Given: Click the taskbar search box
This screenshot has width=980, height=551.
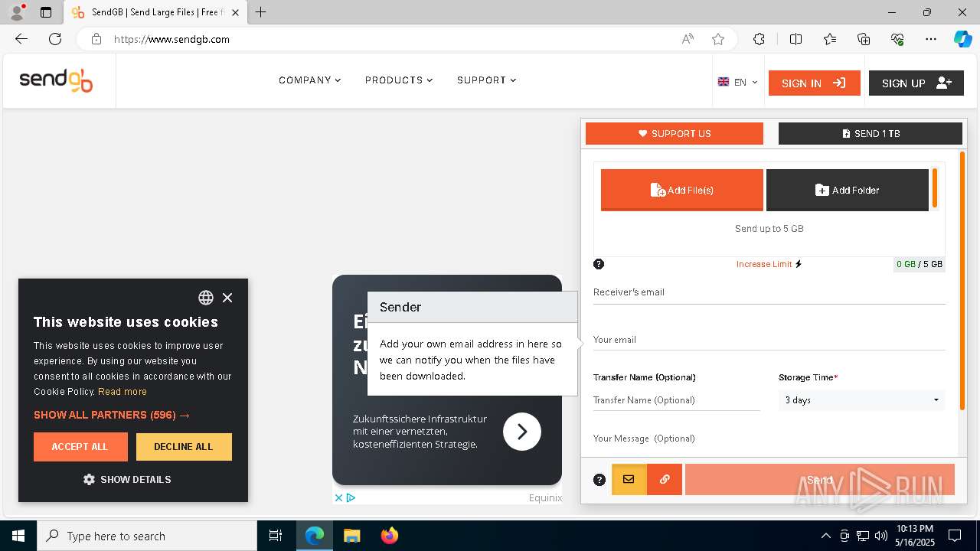Looking at the screenshot, I should click(x=147, y=536).
